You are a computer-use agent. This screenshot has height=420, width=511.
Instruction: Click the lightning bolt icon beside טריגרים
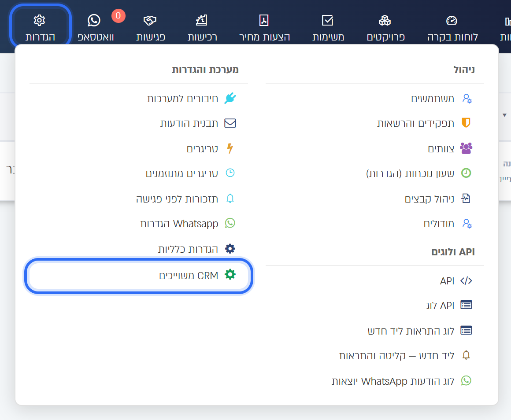pyautogui.click(x=230, y=148)
